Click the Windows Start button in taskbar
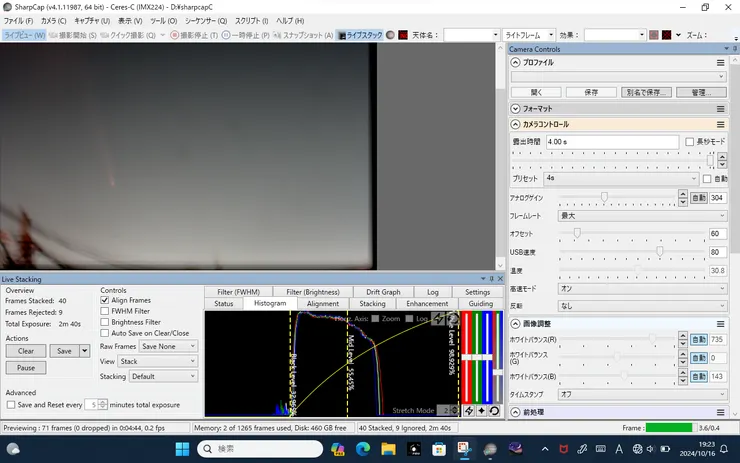 (181, 448)
